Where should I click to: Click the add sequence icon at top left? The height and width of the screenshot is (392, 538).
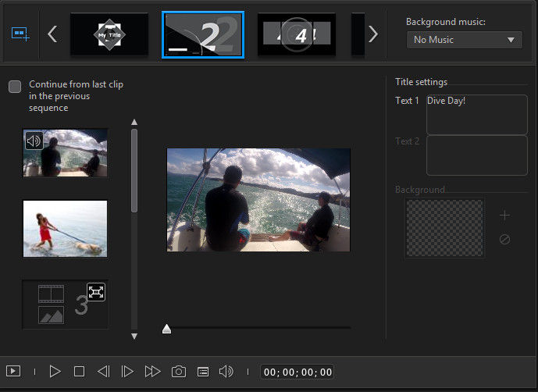(x=20, y=34)
